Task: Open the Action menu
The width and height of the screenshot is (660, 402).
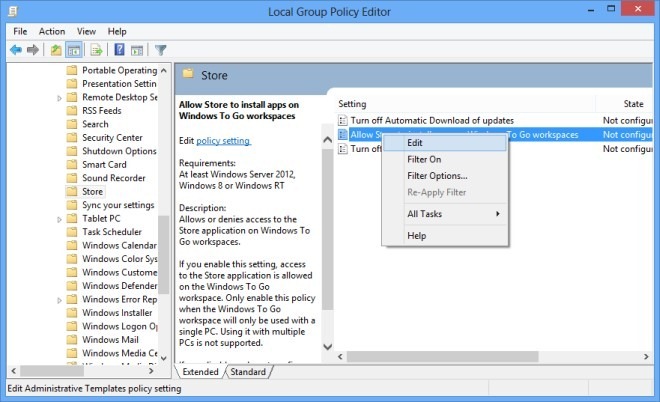Action: [x=52, y=32]
